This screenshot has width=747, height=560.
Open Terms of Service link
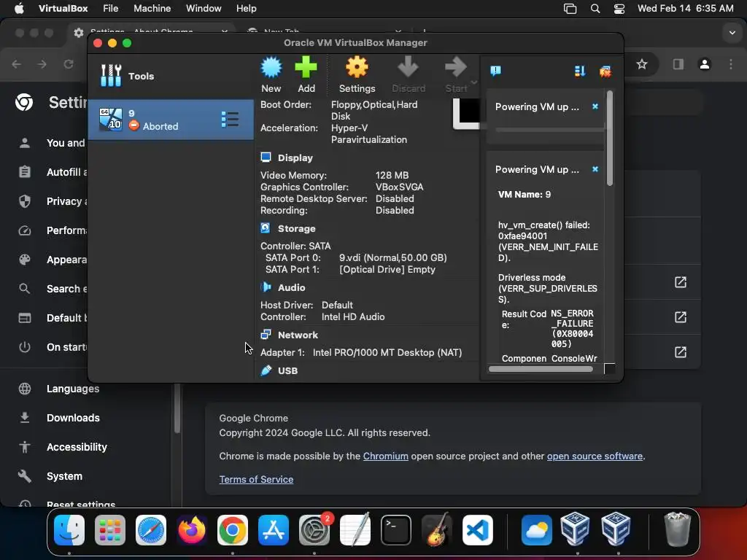point(256,480)
